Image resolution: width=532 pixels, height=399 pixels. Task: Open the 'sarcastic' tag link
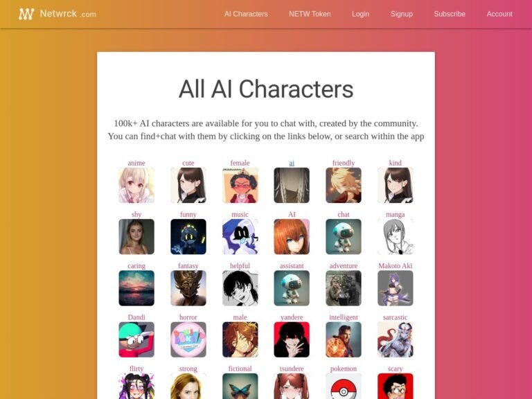[396, 317]
